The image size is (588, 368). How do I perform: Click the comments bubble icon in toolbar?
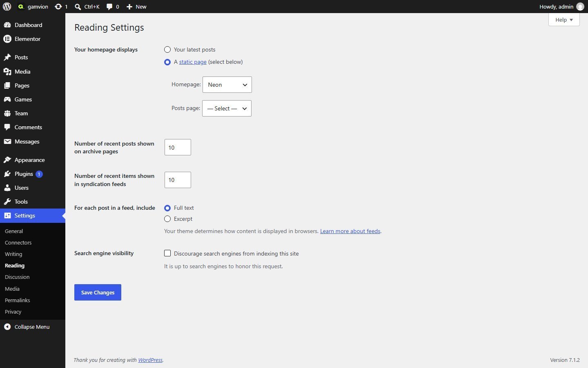(109, 7)
